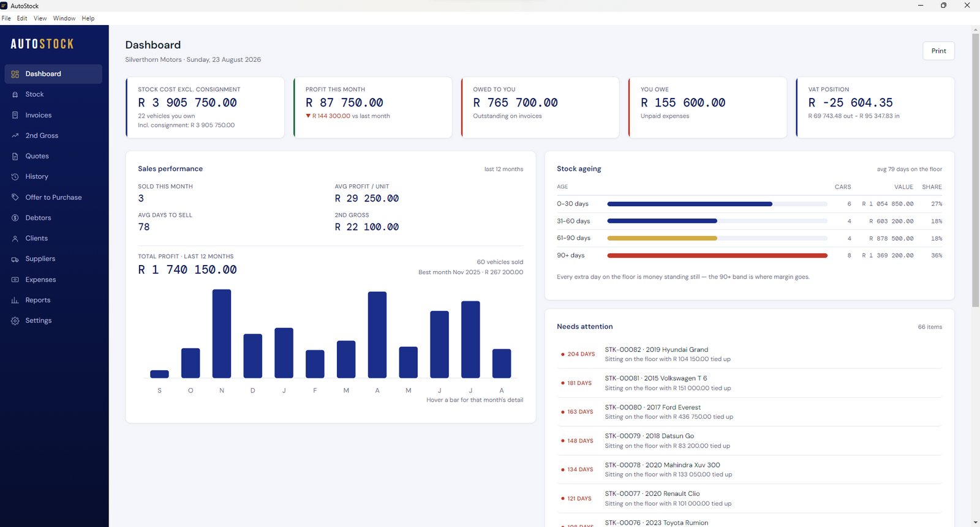Click the Offer to Purchase tag icon
The image size is (980, 527).
pyautogui.click(x=15, y=197)
